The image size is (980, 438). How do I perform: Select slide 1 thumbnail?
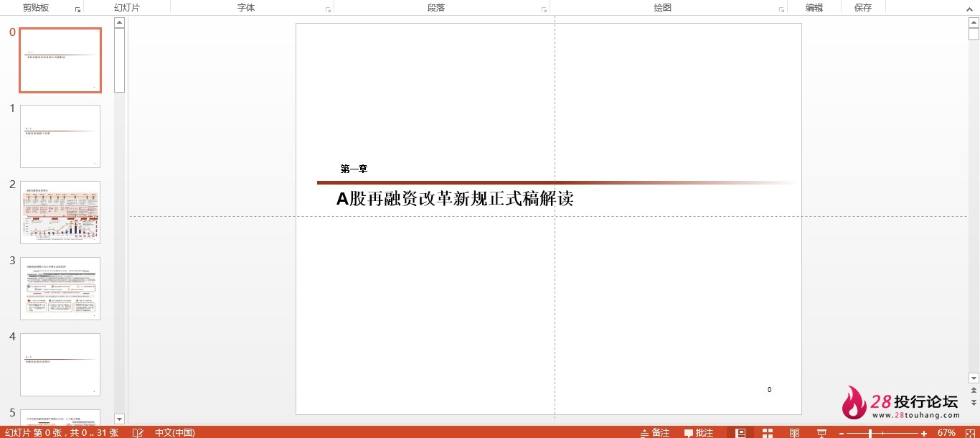[x=60, y=136]
